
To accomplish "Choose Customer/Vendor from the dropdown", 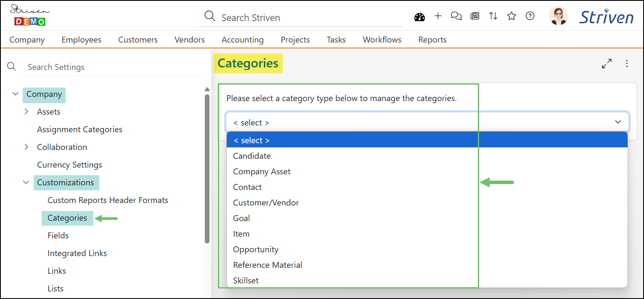I will pos(427,203).
